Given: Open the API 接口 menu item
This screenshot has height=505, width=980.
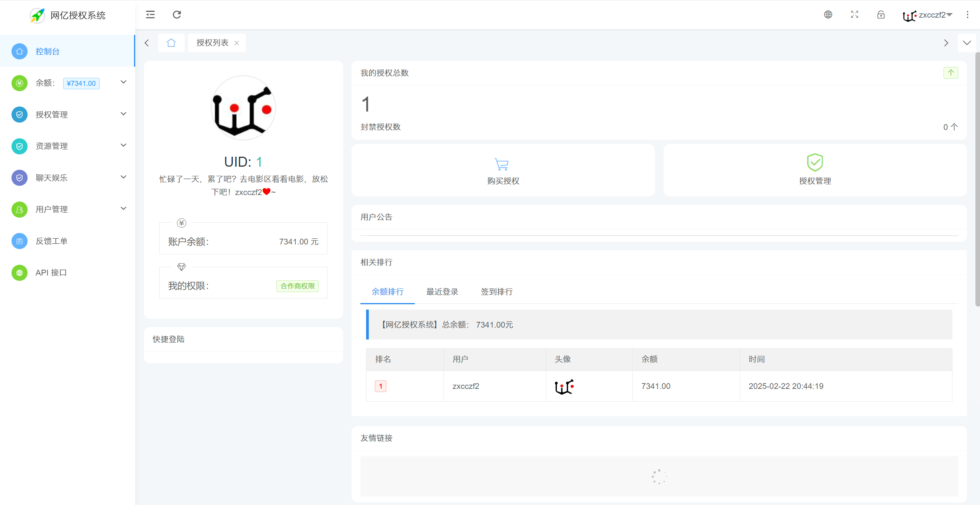Looking at the screenshot, I should click(x=51, y=272).
